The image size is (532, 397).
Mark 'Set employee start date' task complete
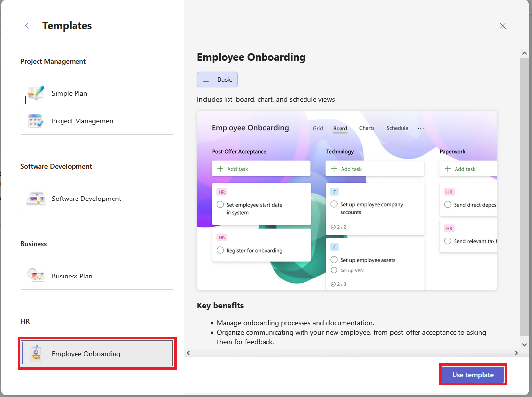coord(220,205)
